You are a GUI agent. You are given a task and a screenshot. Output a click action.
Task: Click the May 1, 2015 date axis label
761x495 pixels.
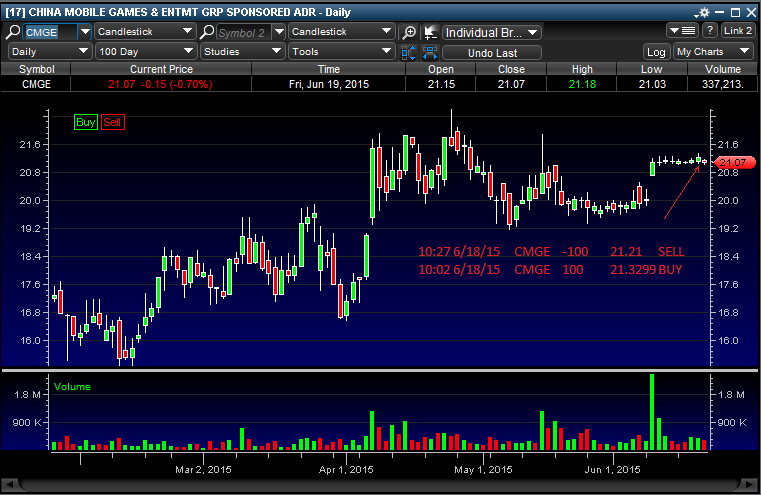(483, 469)
